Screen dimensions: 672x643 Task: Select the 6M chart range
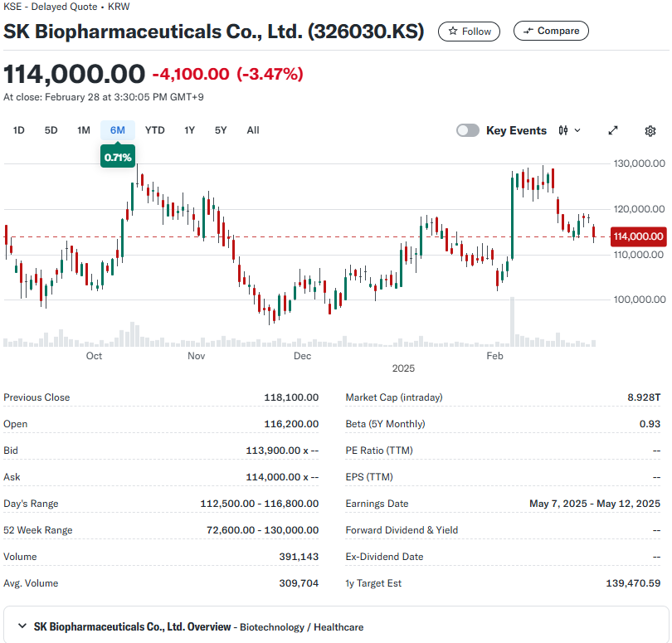click(x=118, y=130)
